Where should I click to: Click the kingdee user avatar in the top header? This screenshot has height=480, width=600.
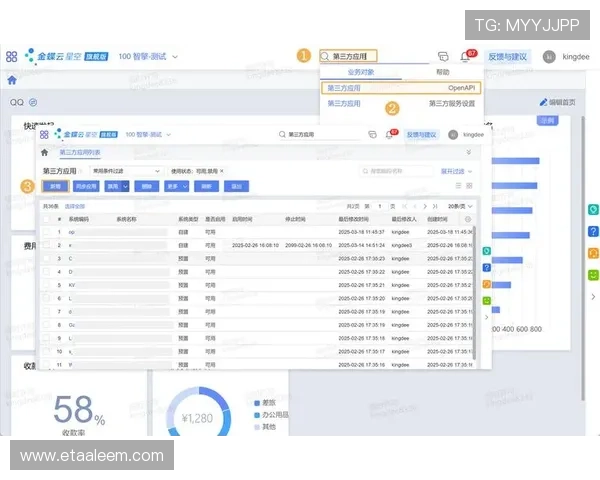click(x=549, y=57)
